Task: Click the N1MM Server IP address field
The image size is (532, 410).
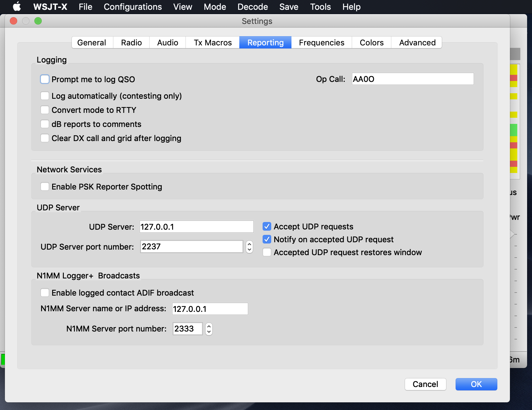Action: (210, 309)
